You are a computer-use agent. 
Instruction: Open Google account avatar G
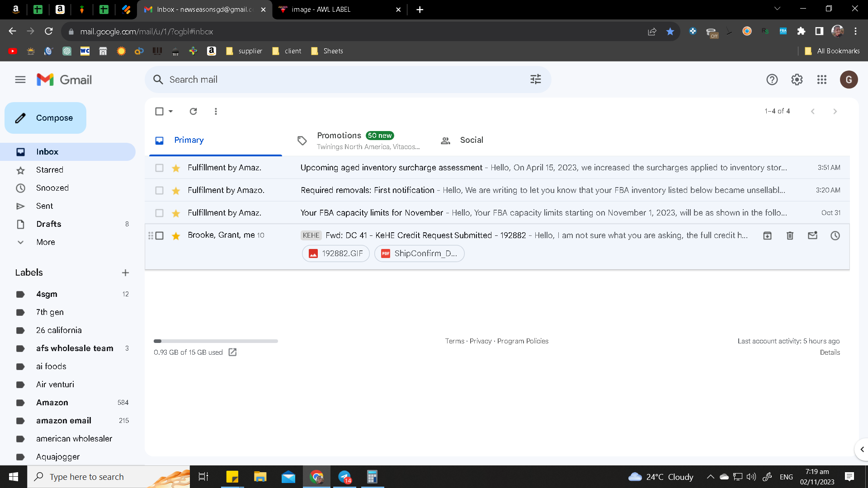849,80
